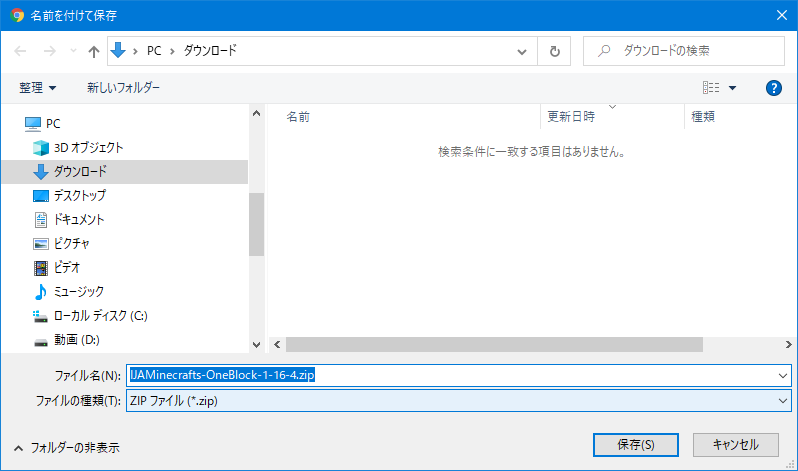Close the 名前を付けて保存 dialog

(782, 15)
